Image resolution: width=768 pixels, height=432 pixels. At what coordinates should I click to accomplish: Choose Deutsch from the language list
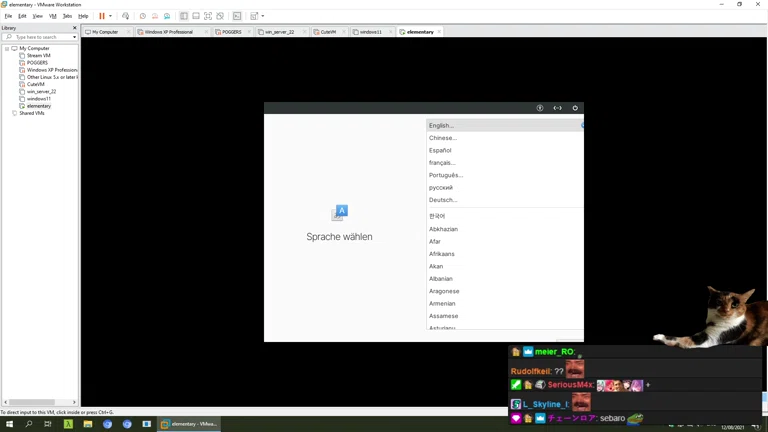click(504, 200)
